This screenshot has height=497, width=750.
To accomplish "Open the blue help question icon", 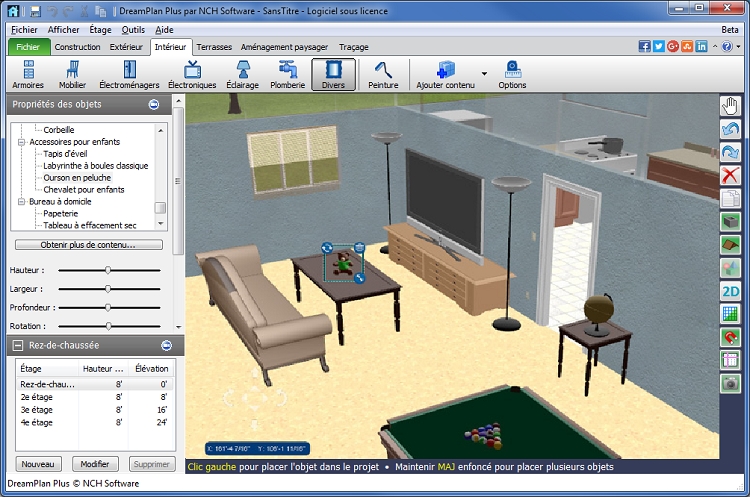I will click(727, 46).
